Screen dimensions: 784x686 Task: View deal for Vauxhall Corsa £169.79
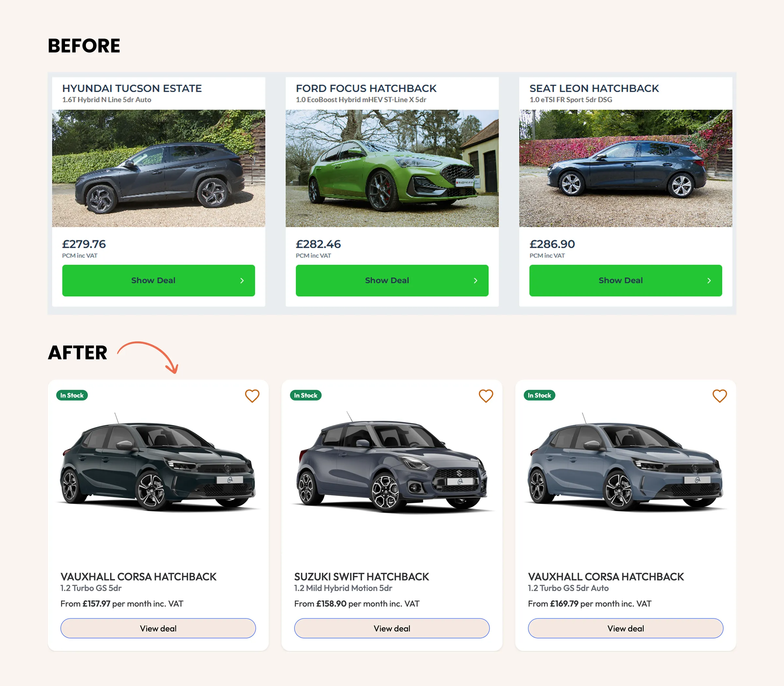point(626,628)
